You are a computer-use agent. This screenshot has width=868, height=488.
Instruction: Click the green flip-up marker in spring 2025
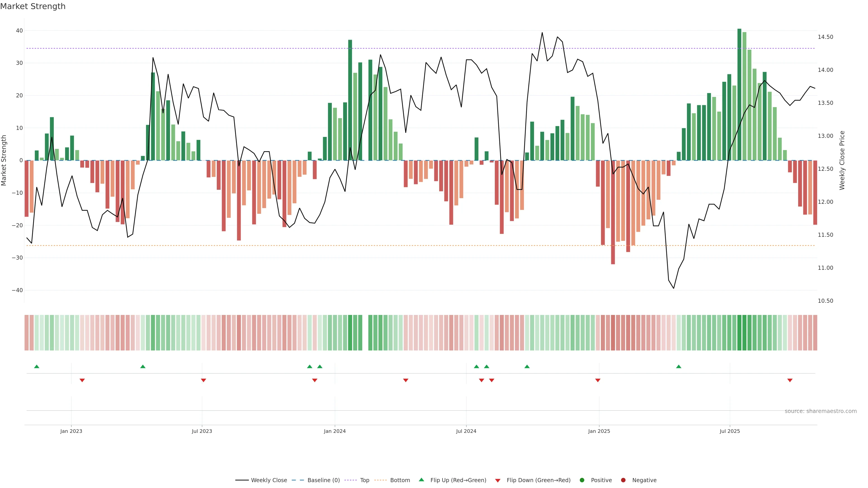[x=679, y=366]
